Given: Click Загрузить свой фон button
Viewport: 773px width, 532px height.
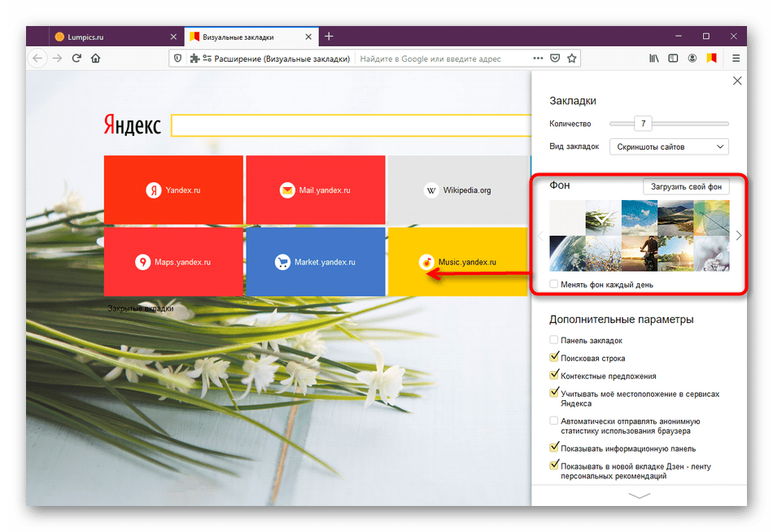Looking at the screenshot, I should (x=686, y=186).
